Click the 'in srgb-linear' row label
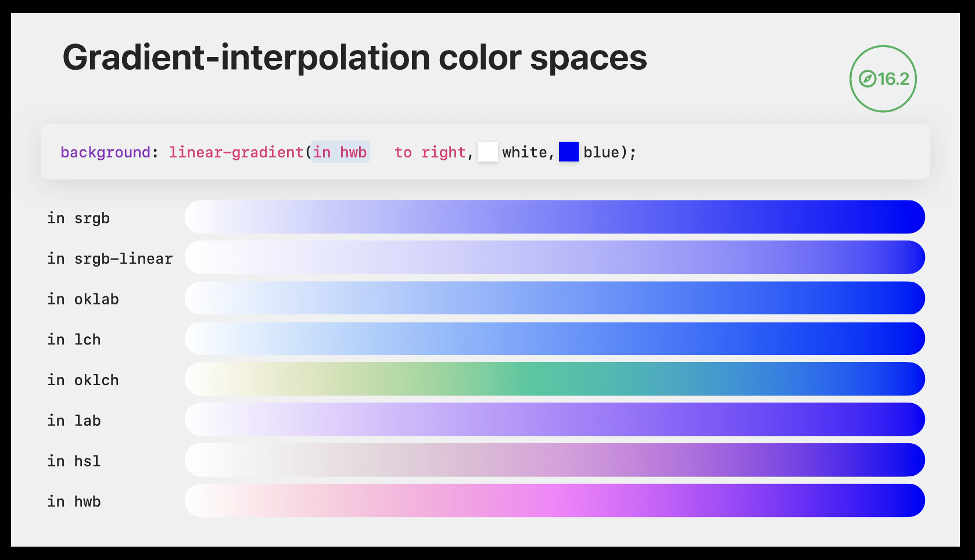Screen dimensions: 975x560 110,259
